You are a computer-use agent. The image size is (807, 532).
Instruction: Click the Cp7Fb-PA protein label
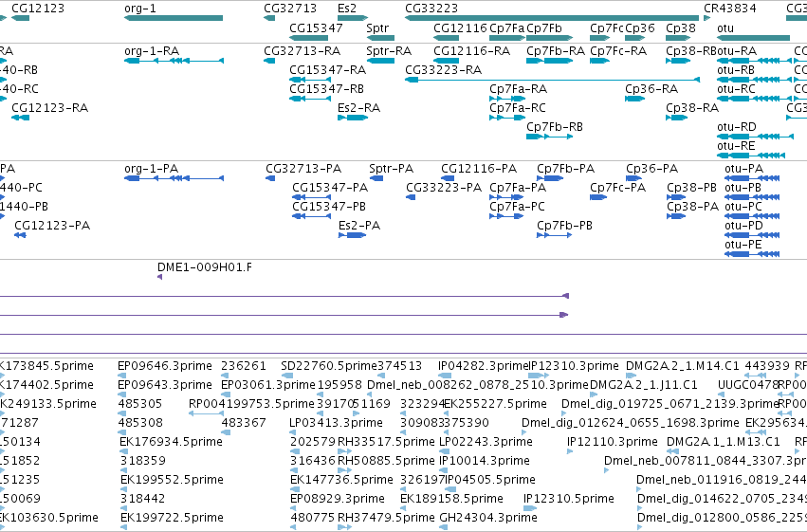point(565,169)
